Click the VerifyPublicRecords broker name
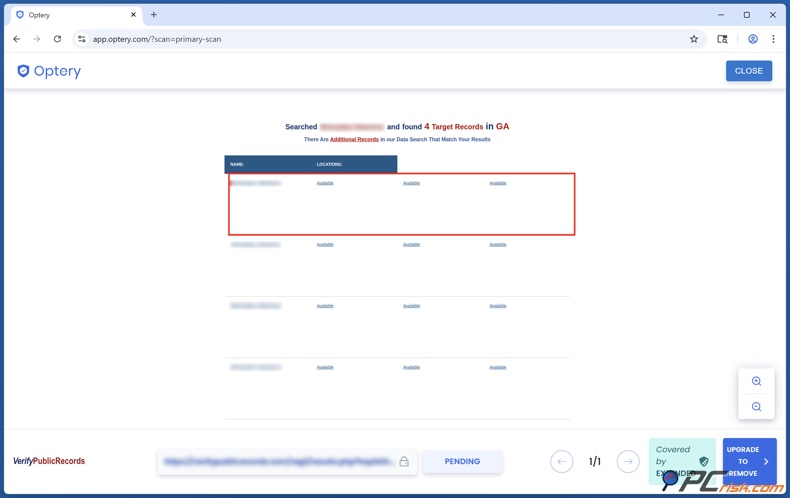Screen dimensions: 790x498 tap(49, 461)
